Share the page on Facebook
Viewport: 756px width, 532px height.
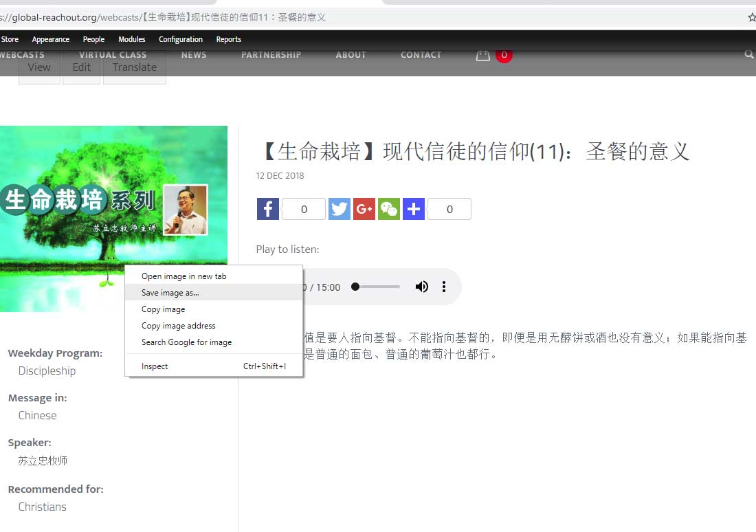267,209
